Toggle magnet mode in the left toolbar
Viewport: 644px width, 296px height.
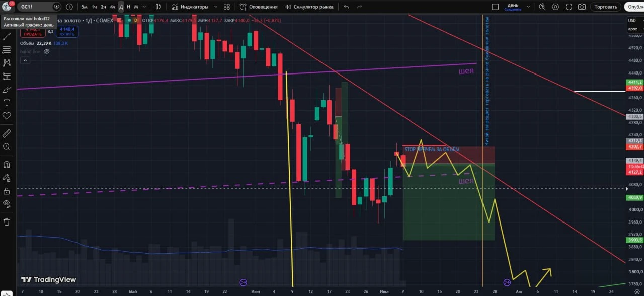point(7,164)
